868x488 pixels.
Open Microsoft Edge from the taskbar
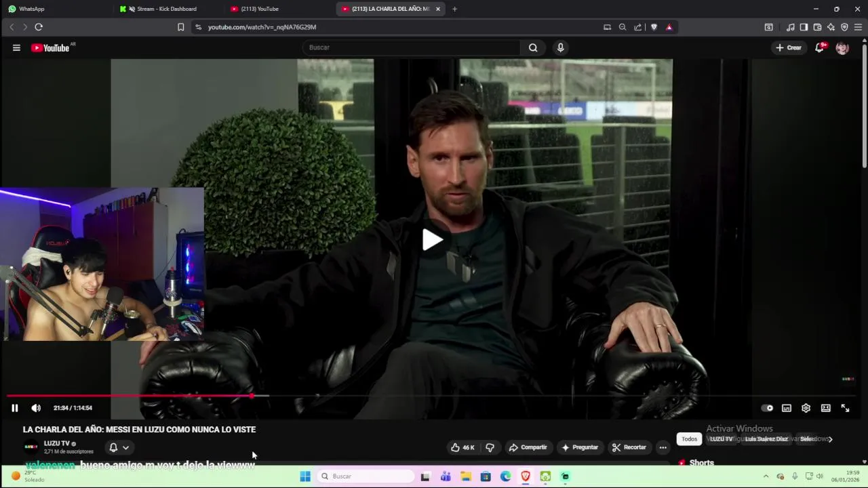(x=506, y=476)
